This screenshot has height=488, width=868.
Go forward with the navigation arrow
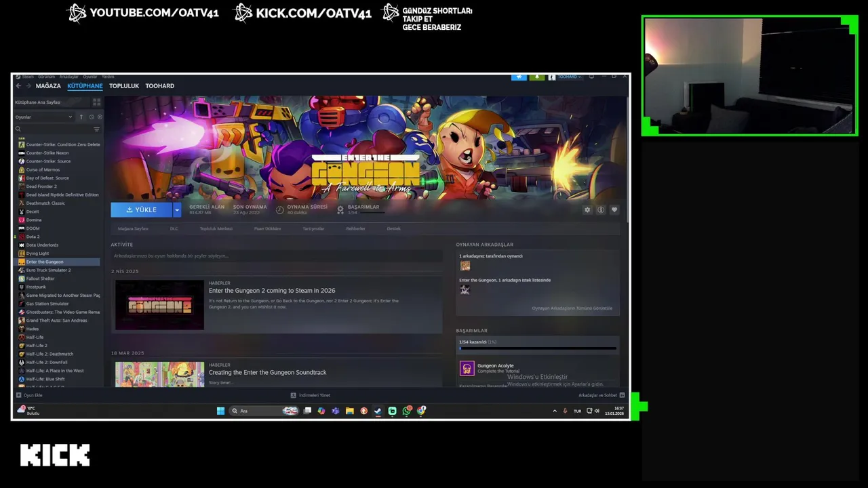click(x=28, y=86)
